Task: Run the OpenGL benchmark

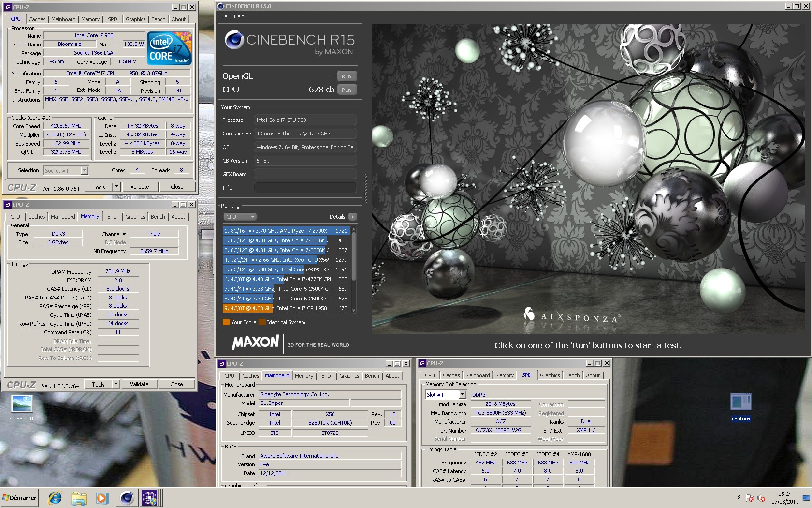Action: click(347, 76)
